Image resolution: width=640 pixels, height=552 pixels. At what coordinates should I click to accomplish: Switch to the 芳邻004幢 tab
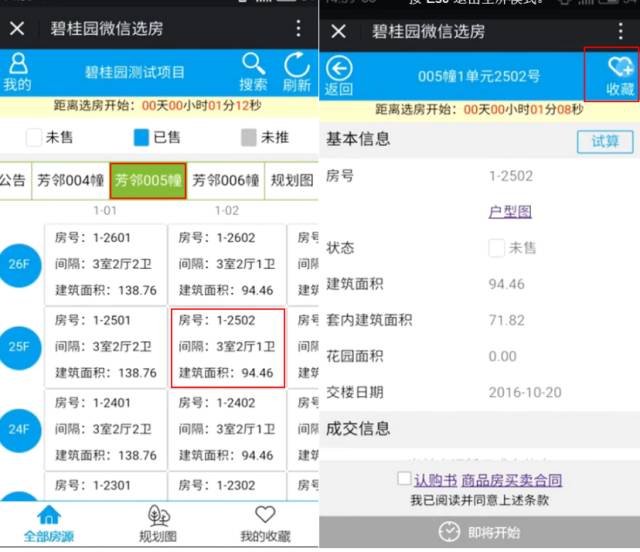coord(71,180)
